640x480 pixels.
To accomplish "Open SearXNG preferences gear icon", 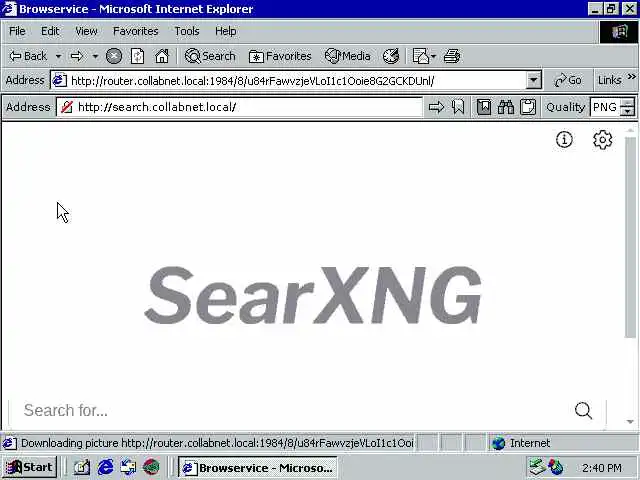I will [602, 140].
